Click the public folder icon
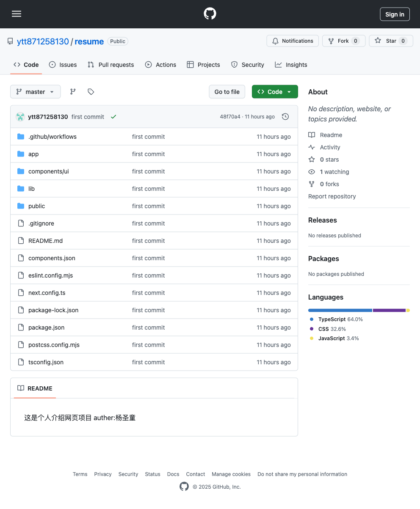This screenshot has height=509, width=420. coord(21,206)
